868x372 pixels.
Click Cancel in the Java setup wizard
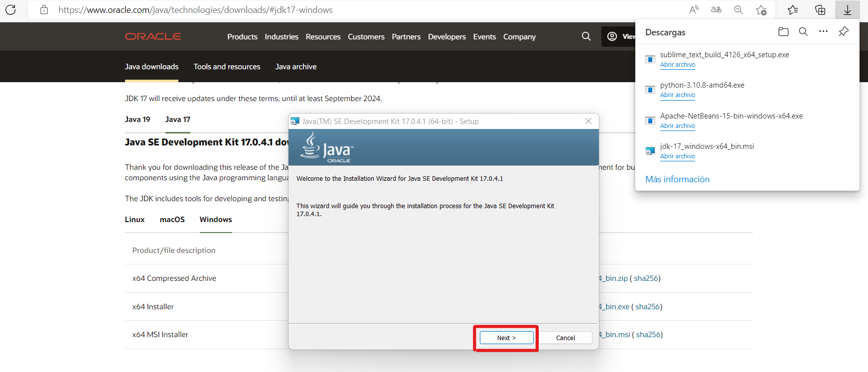point(565,338)
